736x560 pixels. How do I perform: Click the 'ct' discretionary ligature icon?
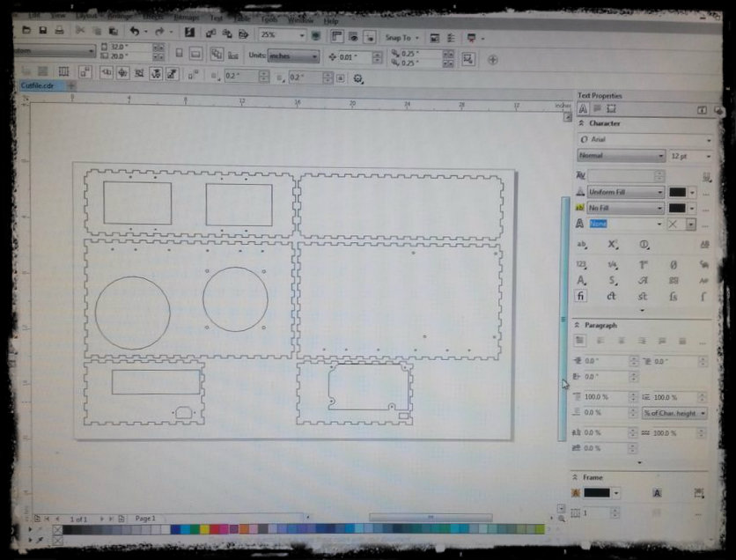pos(611,296)
